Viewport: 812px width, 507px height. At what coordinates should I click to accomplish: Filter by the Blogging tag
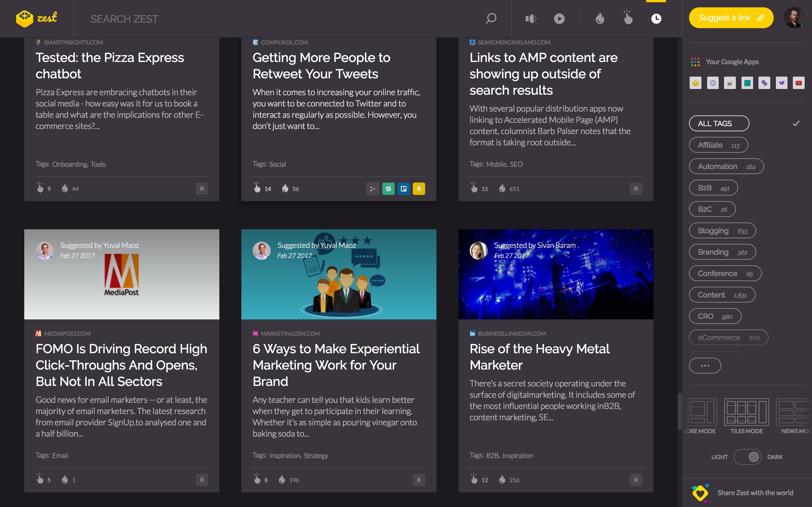[x=722, y=231]
